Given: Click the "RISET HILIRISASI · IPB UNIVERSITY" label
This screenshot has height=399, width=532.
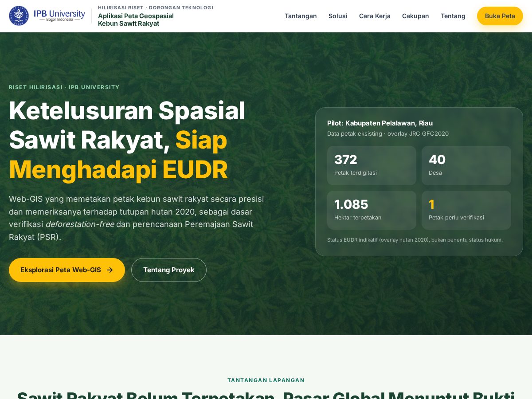Looking at the screenshot, I should coord(64,87).
